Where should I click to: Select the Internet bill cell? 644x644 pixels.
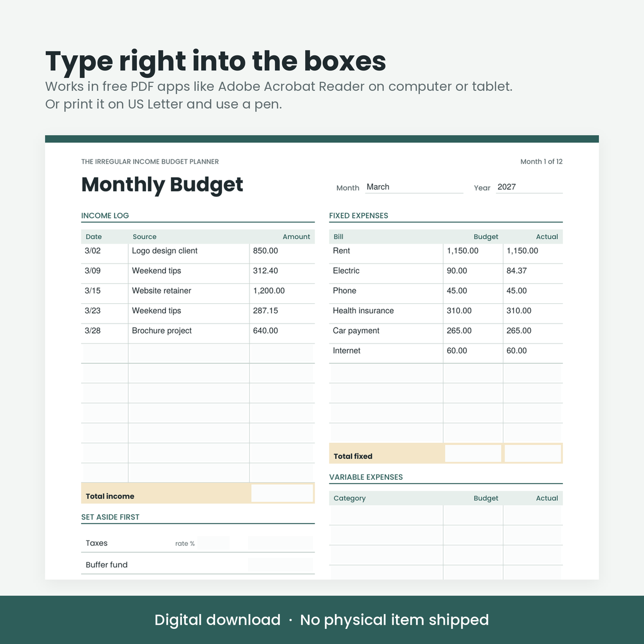pos(386,353)
